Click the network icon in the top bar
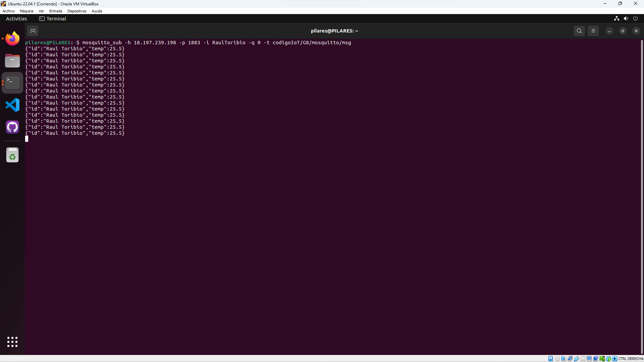644x362 pixels. (616, 19)
